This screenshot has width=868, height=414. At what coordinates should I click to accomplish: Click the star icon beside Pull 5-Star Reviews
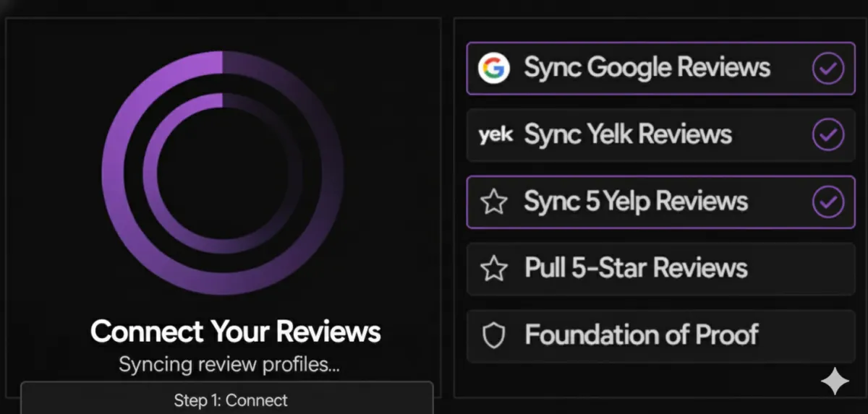(494, 269)
